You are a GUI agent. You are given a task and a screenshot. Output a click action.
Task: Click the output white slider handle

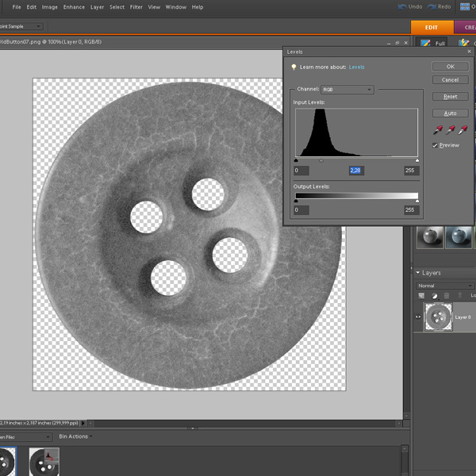[x=417, y=201]
